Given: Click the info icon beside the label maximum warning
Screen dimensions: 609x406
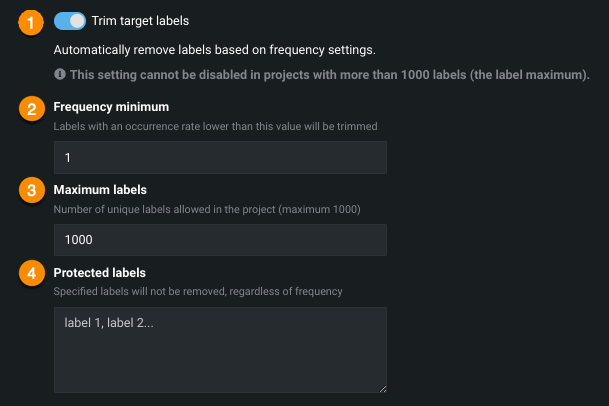Looking at the screenshot, I should tap(60, 75).
